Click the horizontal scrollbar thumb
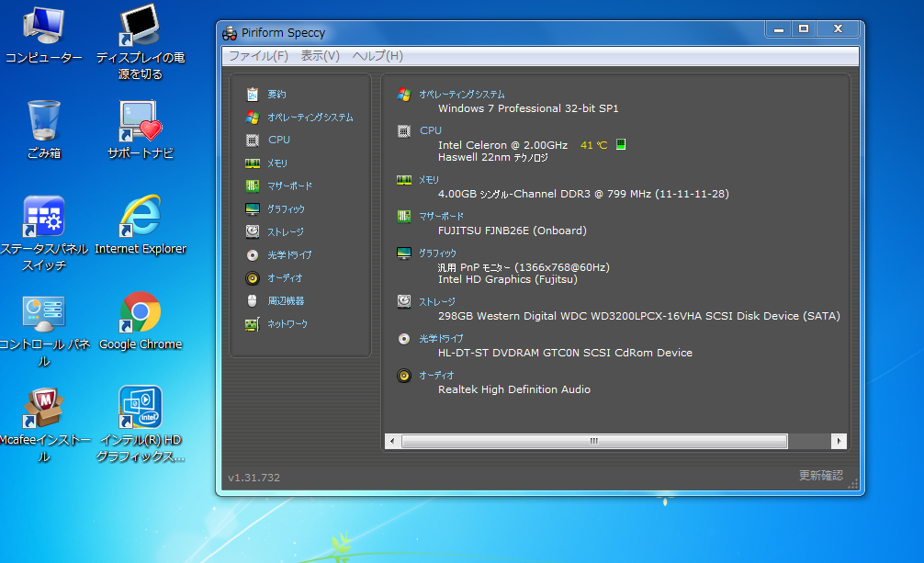924x563 pixels. [594, 441]
